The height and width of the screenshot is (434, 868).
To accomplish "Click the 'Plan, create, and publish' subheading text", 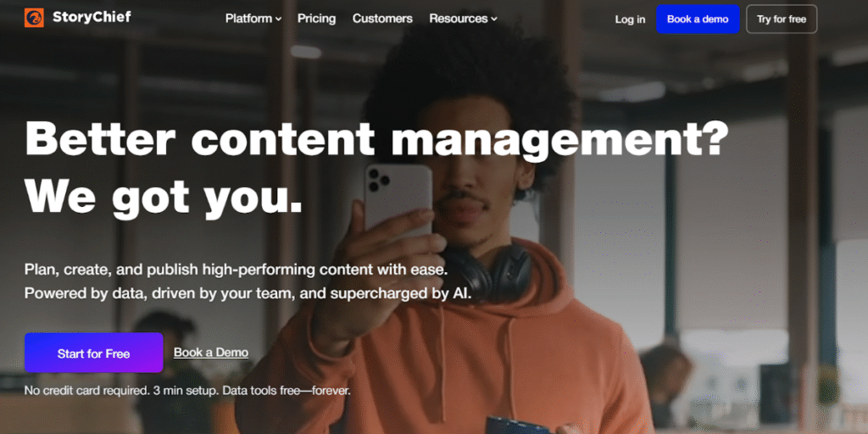I will [x=236, y=270].
